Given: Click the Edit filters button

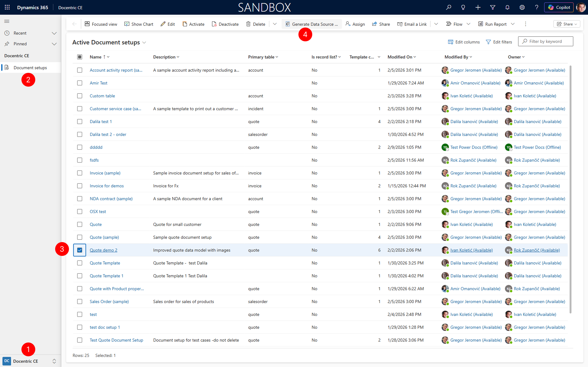Looking at the screenshot, I should coord(499,42).
